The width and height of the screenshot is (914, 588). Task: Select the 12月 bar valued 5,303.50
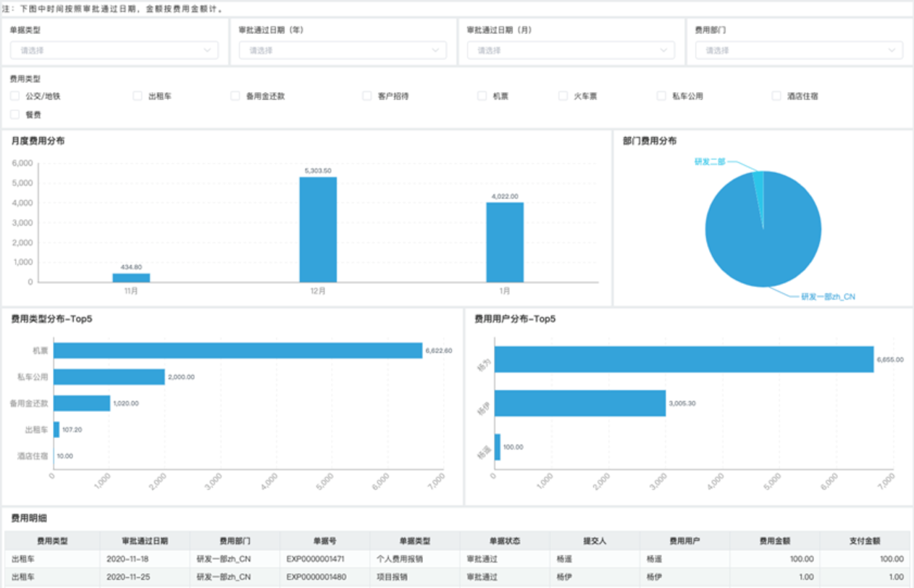(x=318, y=230)
